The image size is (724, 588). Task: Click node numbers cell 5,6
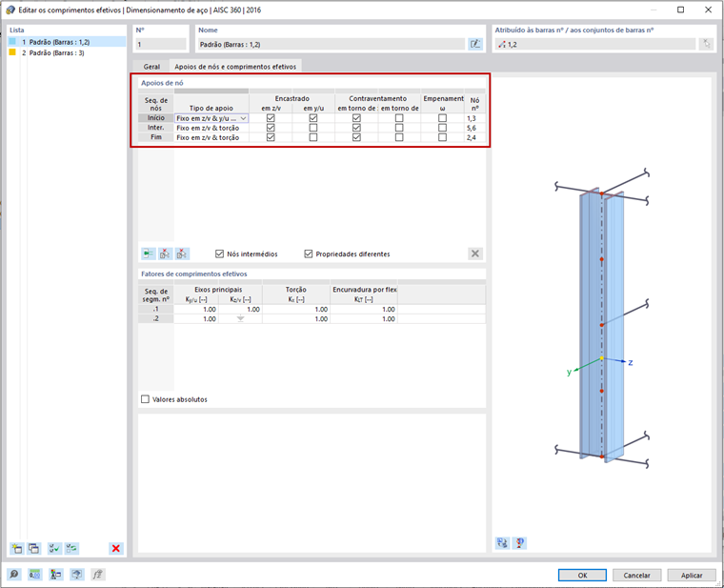(474, 128)
